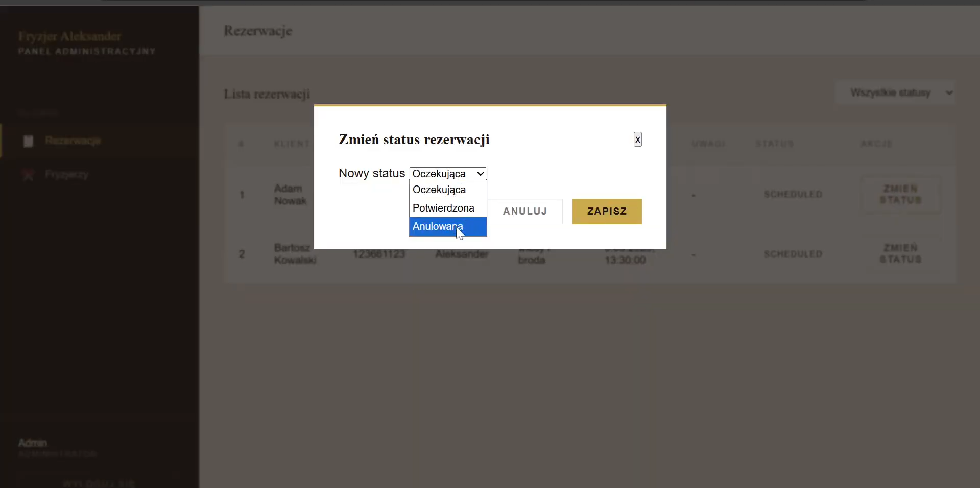Click the Admin user name

click(33, 443)
